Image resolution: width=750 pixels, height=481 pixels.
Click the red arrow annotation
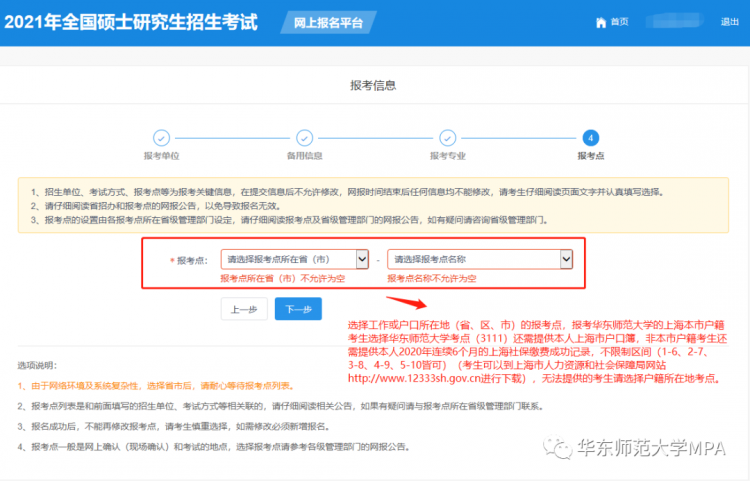point(409,299)
